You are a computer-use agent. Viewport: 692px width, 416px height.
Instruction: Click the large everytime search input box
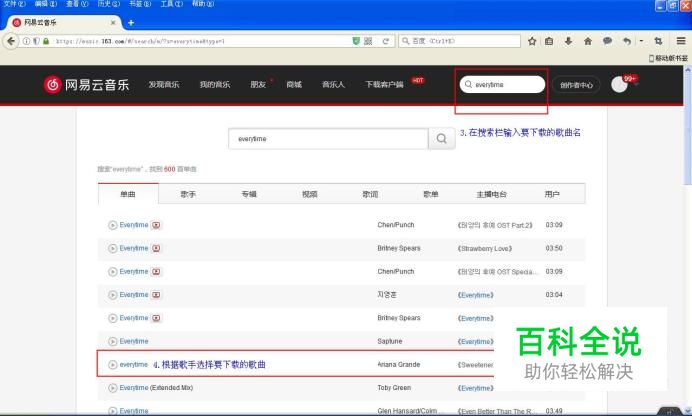pyautogui.click(x=328, y=139)
